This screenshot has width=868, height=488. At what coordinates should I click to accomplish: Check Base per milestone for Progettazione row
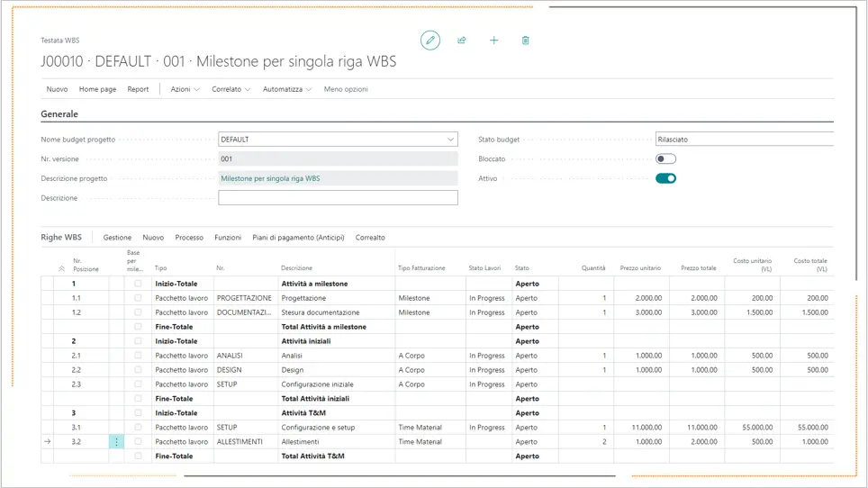tap(138, 298)
